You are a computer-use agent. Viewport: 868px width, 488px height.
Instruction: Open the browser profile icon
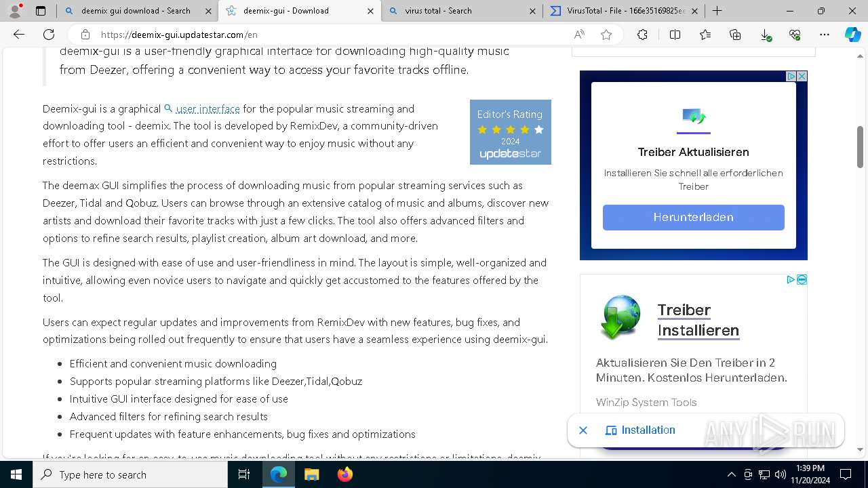tap(15, 11)
